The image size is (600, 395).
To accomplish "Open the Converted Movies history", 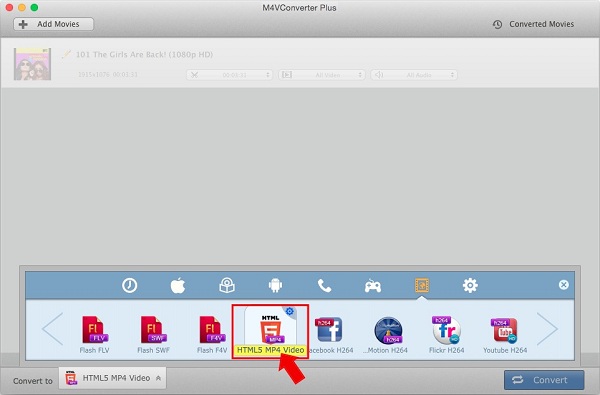I will pyautogui.click(x=533, y=24).
